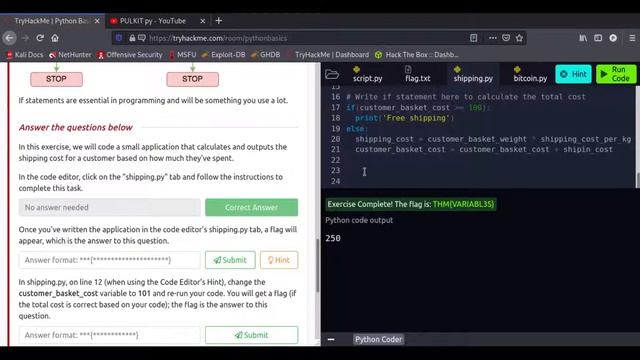
Task: Click the THM{VARIABL3S} flag text
Action: click(463, 204)
